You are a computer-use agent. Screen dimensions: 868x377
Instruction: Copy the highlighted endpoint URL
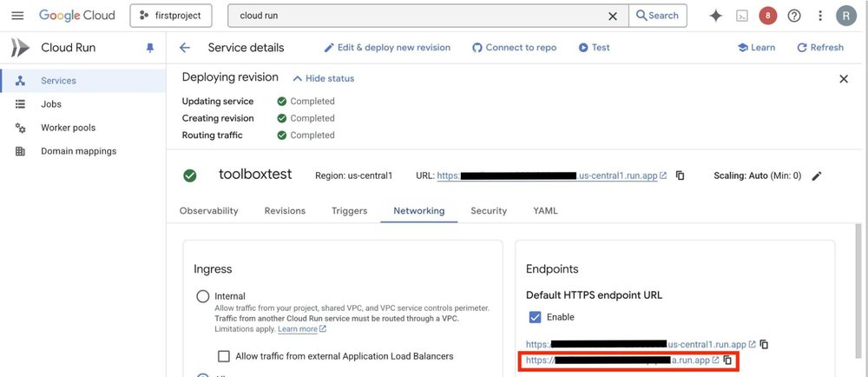pyautogui.click(x=728, y=360)
